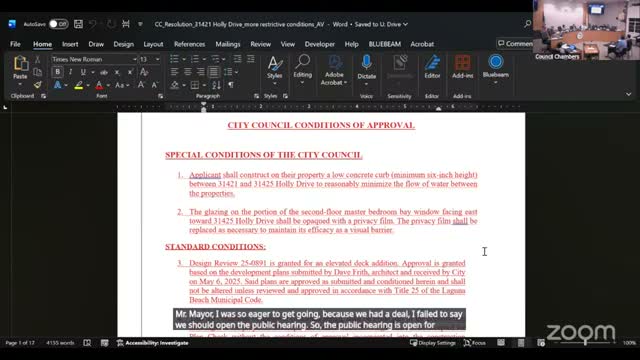The image size is (640, 360).
Task: Apply red font color
Action: (x=99, y=85)
